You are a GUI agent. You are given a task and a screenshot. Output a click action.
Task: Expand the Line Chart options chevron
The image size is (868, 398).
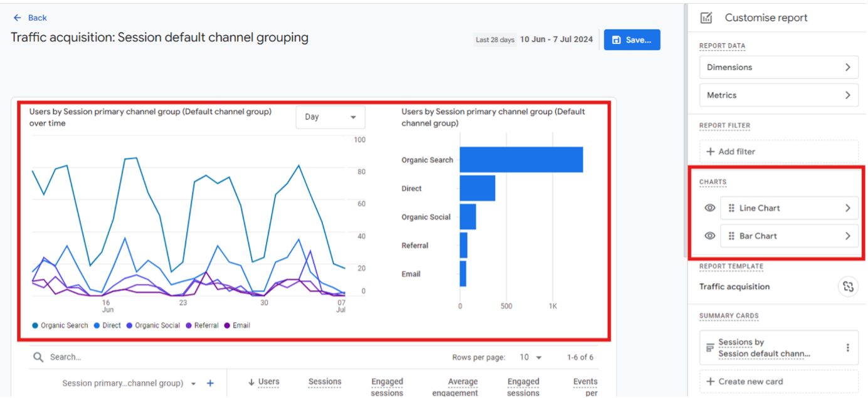click(x=847, y=208)
